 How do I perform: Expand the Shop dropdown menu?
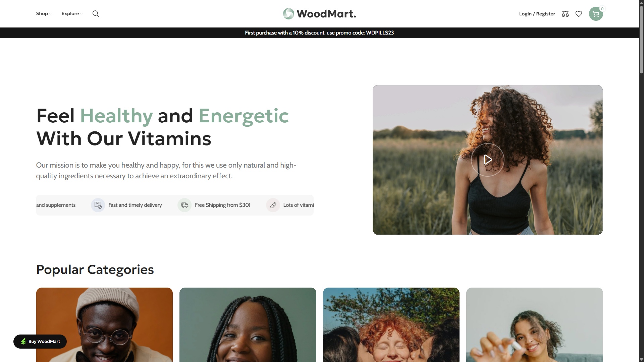click(44, 14)
